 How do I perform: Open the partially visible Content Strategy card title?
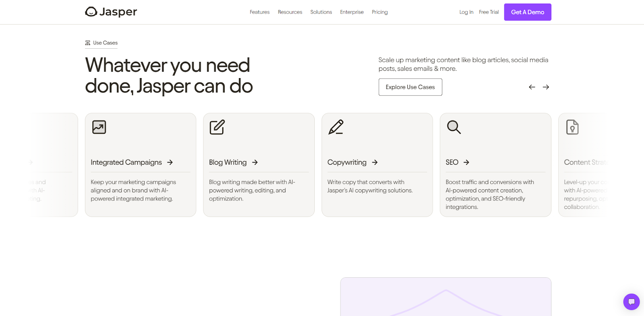point(586,162)
